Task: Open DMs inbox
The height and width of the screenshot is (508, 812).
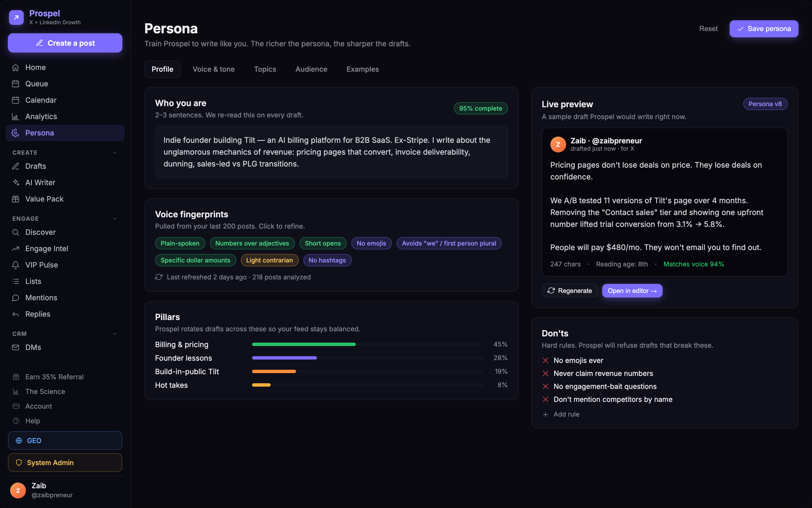Action: [65, 347]
